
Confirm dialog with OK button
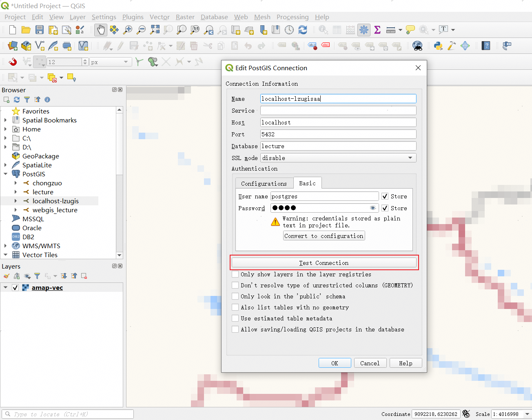pos(335,363)
